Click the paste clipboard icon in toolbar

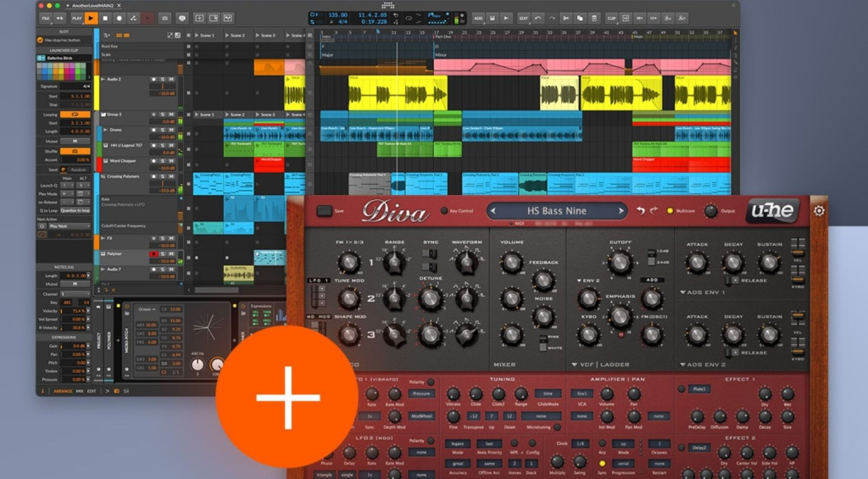point(594,19)
